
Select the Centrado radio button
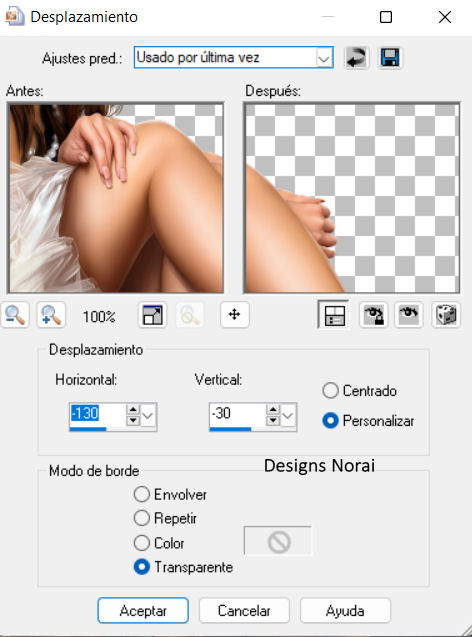(330, 390)
